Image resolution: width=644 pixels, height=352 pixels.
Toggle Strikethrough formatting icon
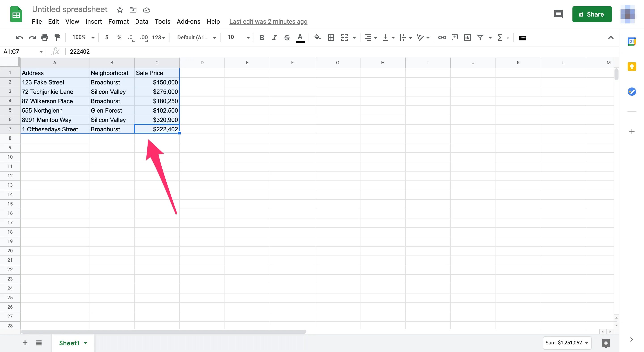[x=287, y=37]
